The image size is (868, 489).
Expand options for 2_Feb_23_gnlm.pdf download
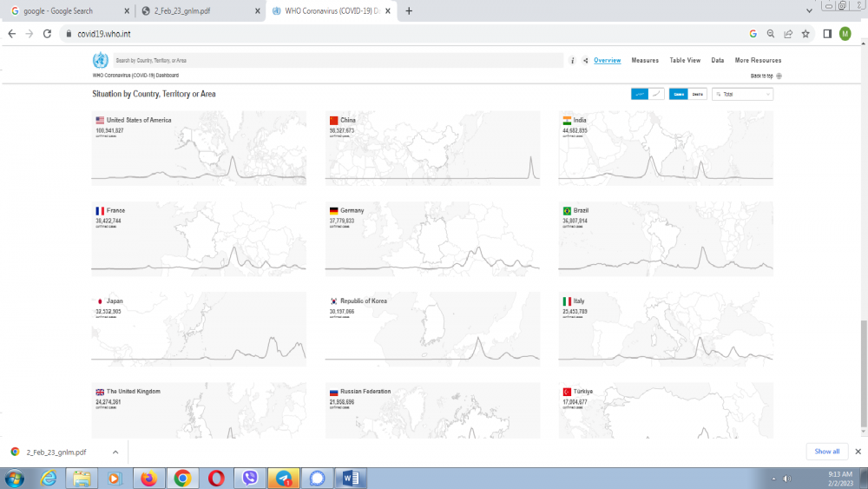click(x=115, y=452)
